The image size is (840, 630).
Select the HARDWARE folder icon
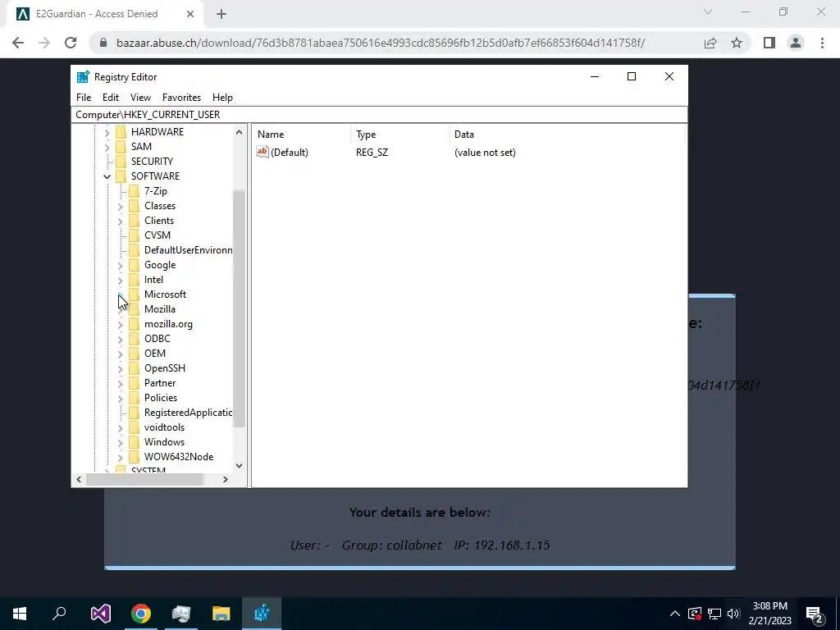click(x=121, y=132)
